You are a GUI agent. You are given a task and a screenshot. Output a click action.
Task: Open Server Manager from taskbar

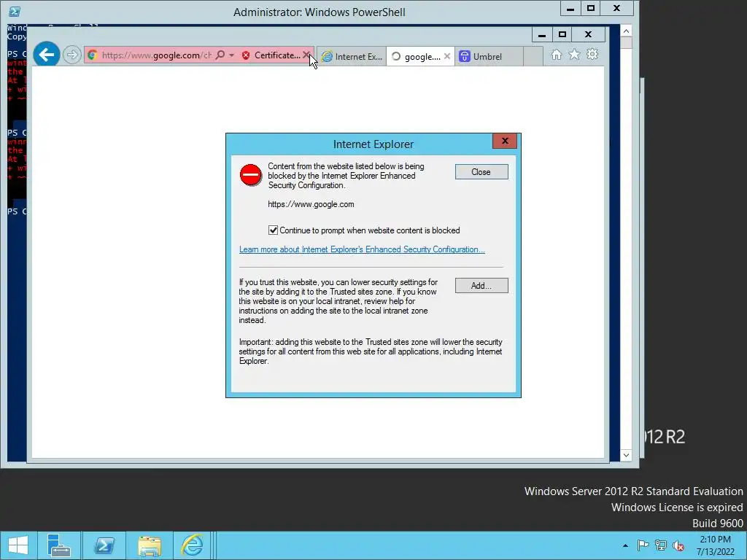pyautogui.click(x=59, y=545)
